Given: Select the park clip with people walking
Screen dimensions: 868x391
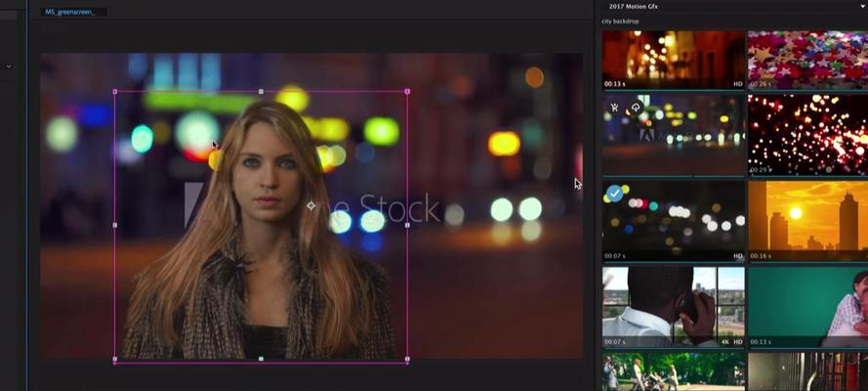Looking at the screenshot, I should click(x=673, y=371).
